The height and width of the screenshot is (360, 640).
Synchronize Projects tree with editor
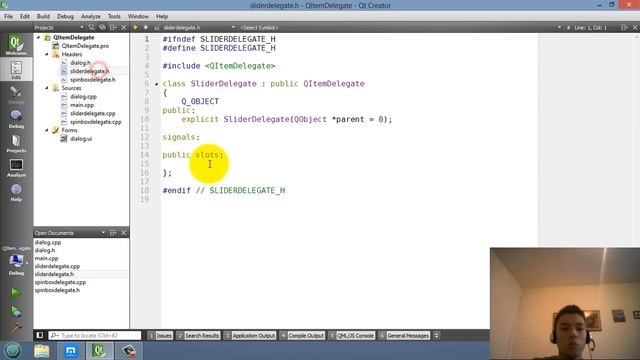click(102, 27)
